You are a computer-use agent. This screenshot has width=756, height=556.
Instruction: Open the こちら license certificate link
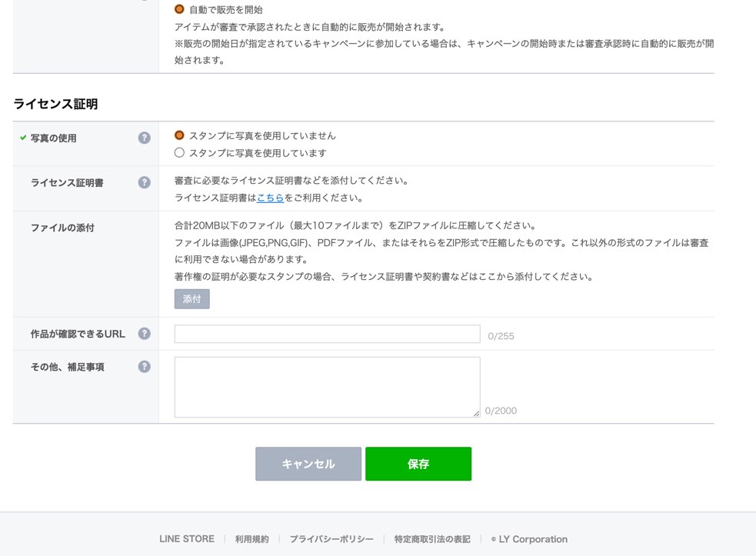coord(270,198)
